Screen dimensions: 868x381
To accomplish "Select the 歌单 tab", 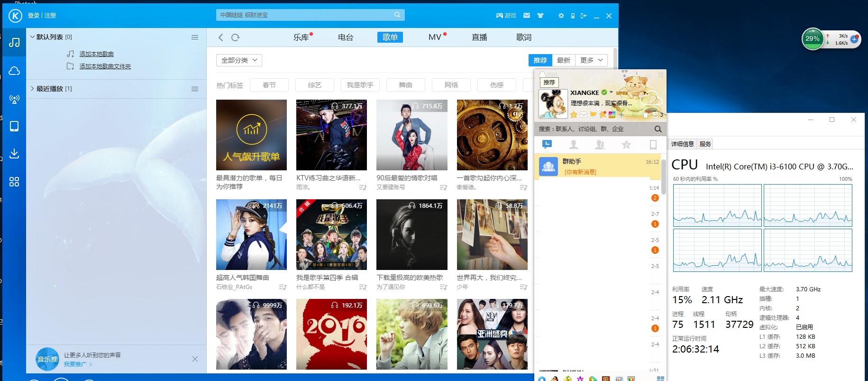I will [390, 37].
